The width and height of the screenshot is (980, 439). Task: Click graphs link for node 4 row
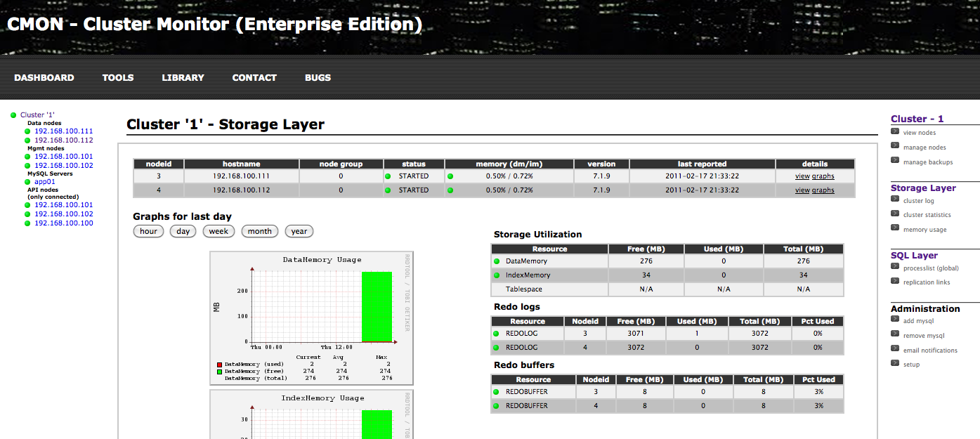click(823, 190)
